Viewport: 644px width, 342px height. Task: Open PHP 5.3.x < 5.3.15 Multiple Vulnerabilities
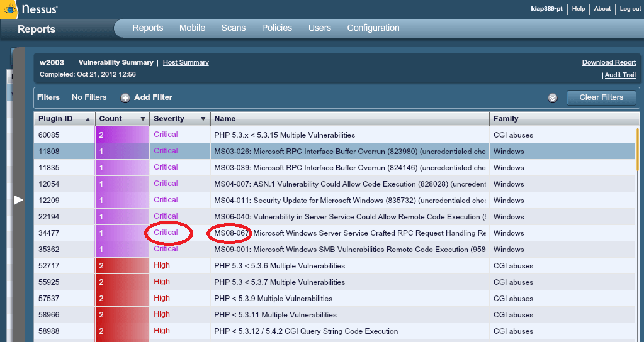tap(285, 135)
